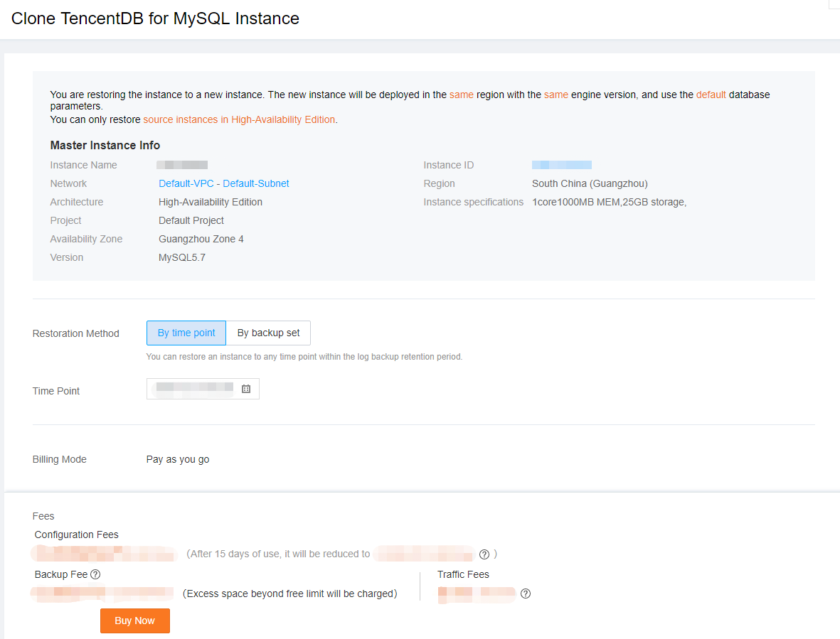This screenshot has width=840, height=639.
Task: Click the blurred Configuration Fees amount
Action: pos(105,554)
